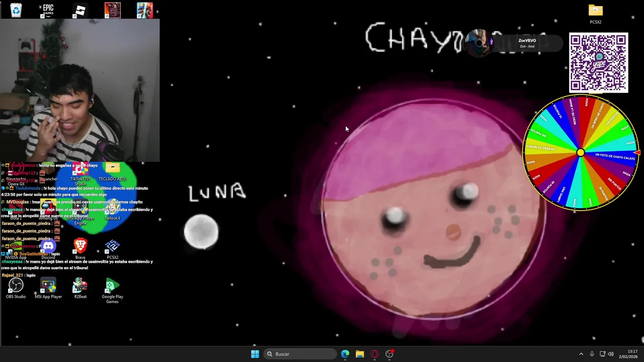Launch the OBS Studio shortcut
The height and width of the screenshot is (362, 644).
pyautogui.click(x=16, y=289)
